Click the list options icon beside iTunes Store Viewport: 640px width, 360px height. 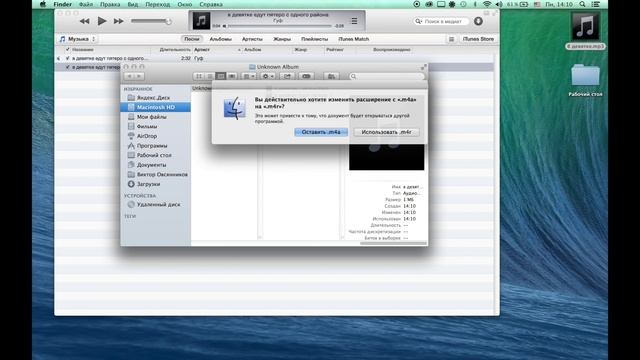451,39
